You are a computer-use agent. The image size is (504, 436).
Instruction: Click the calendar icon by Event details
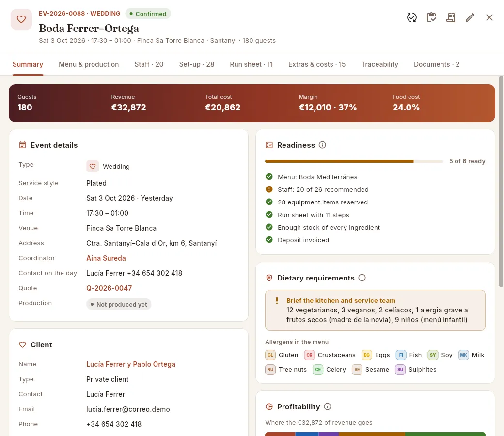(22, 145)
